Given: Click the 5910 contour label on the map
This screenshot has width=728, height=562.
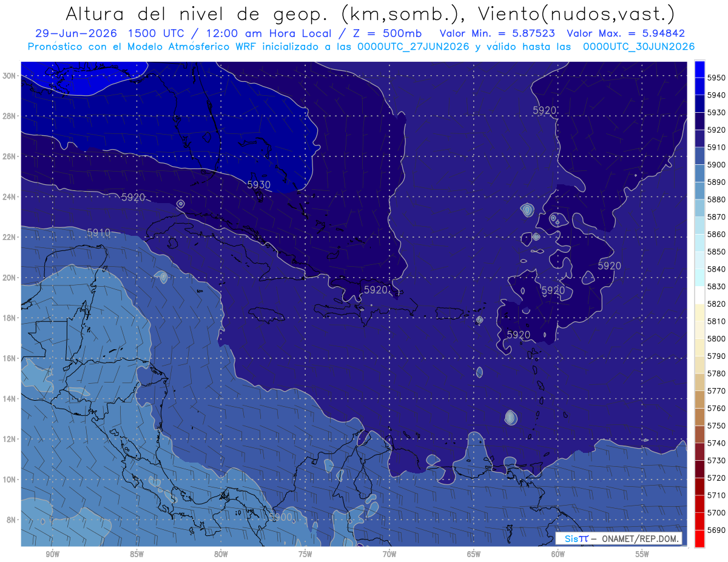Looking at the screenshot, I should pos(99,233).
